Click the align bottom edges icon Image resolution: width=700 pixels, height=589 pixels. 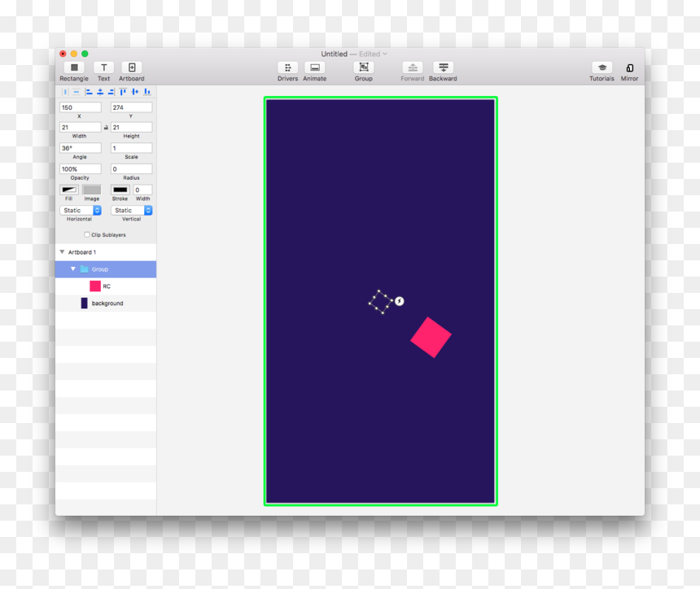click(x=147, y=91)
